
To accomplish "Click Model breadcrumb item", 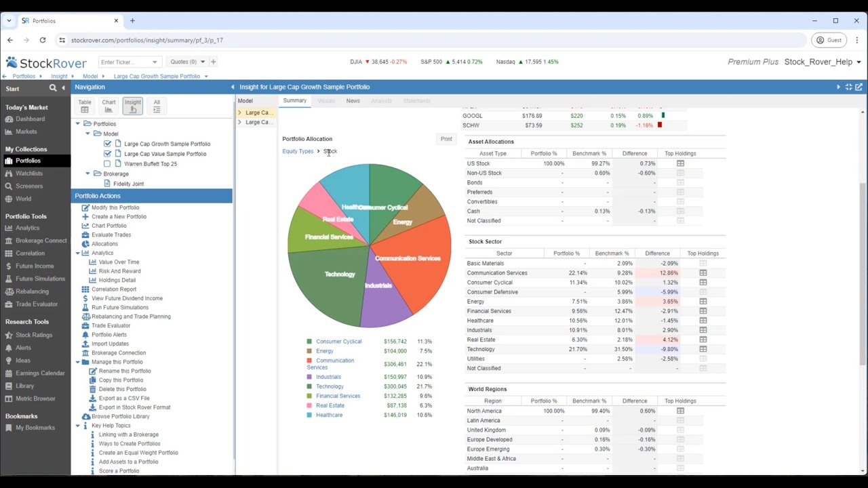I will [x=90, y=76].
